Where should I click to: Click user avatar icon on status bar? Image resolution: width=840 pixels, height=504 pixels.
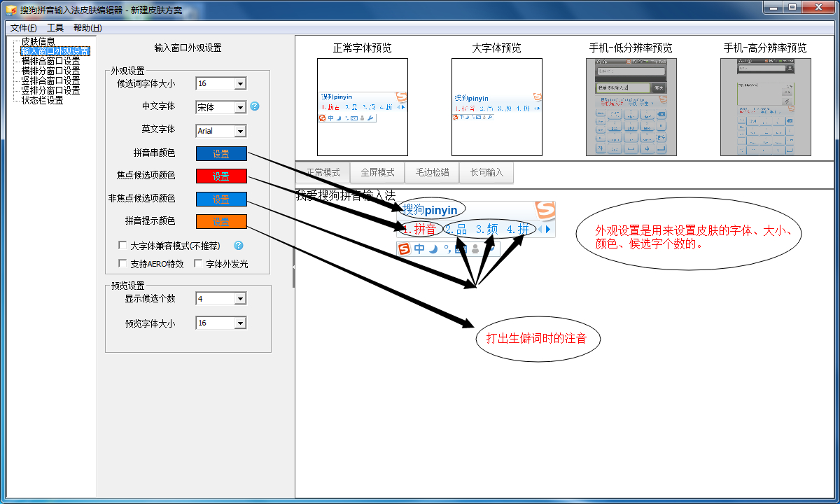click(476, 249)
